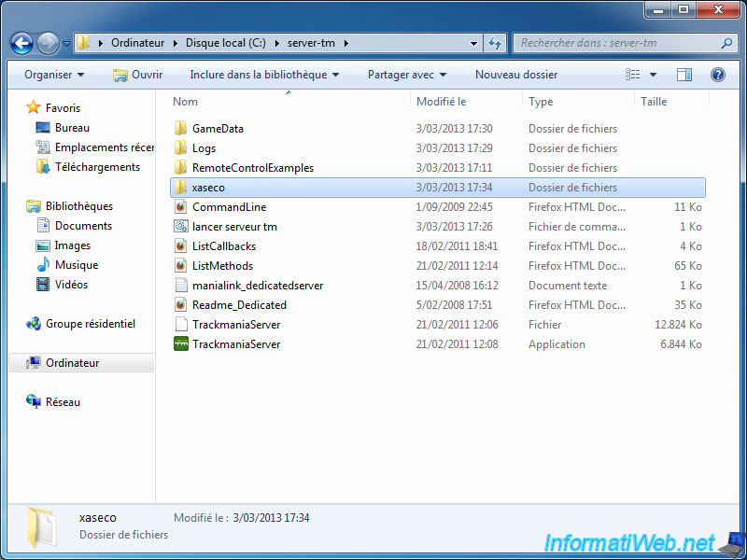The height and width of the screenshot is (560, 747).
Task: Click the ListMethods Firefox HTML icon
Action: 180,265
